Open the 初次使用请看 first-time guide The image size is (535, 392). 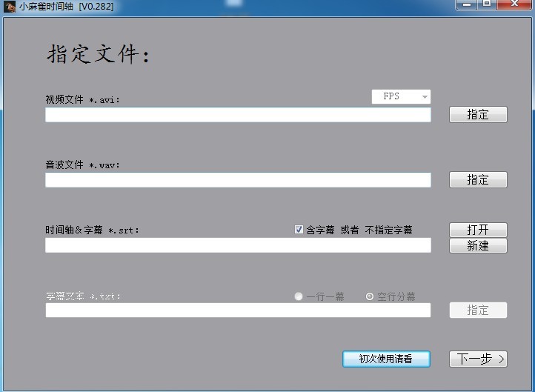(386, 359)
